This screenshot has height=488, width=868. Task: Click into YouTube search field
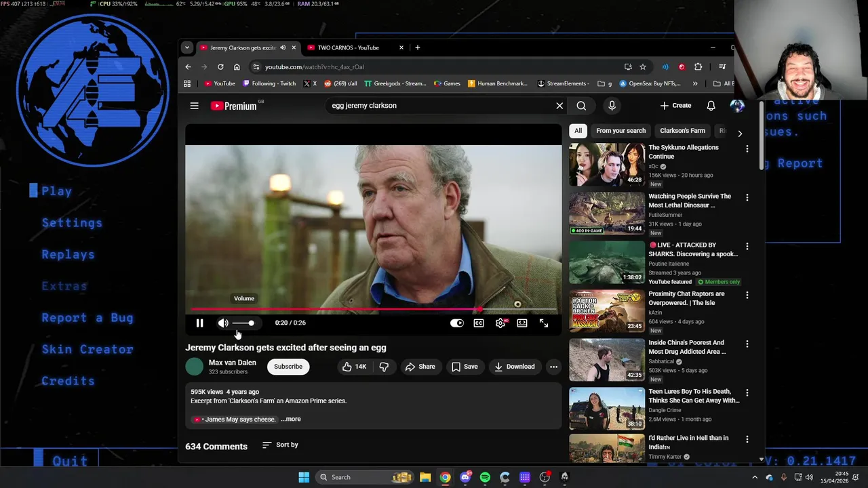tap(441, 106)
